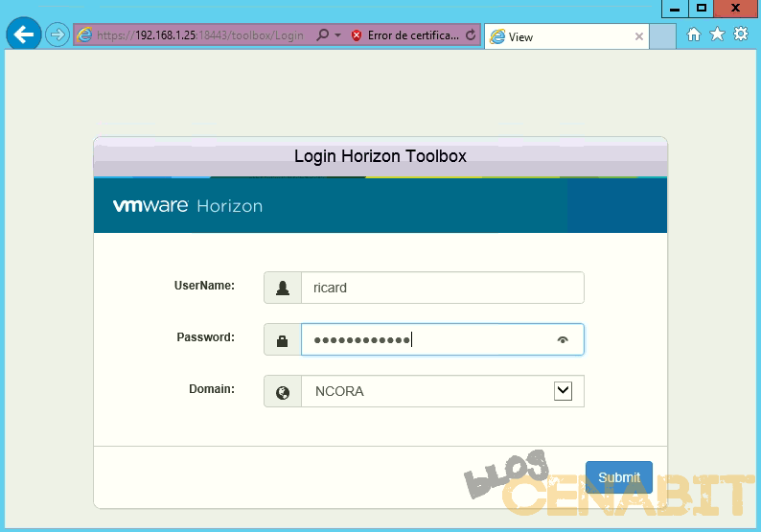Open browser Tools gear icon
The image size is (761, 532).
pyautogui.click(x=741, y=34)
